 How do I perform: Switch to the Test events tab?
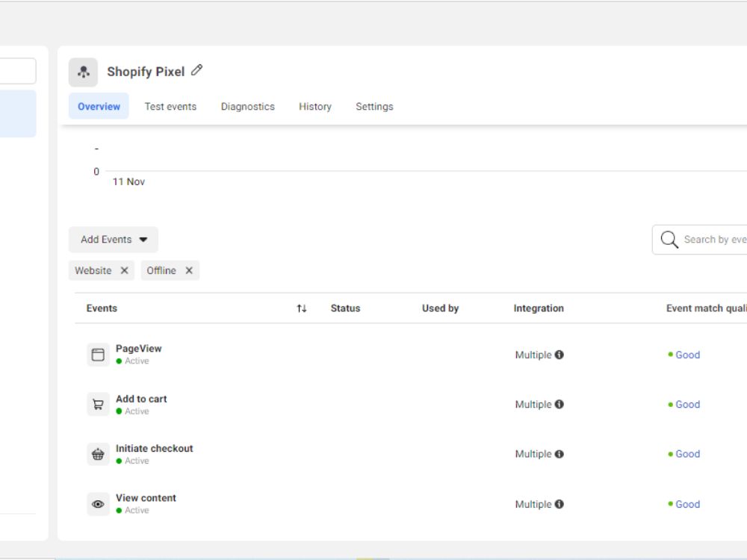pos(170,107)
